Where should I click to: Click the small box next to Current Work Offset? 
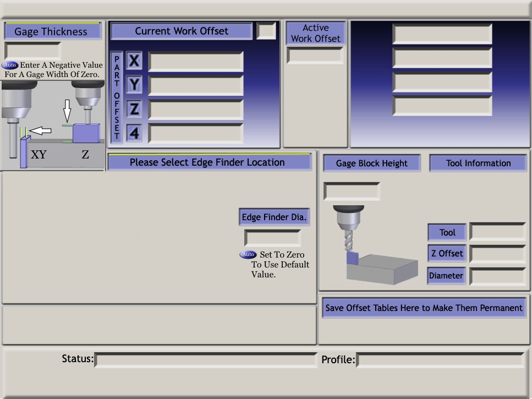click(x=266, y=30)
